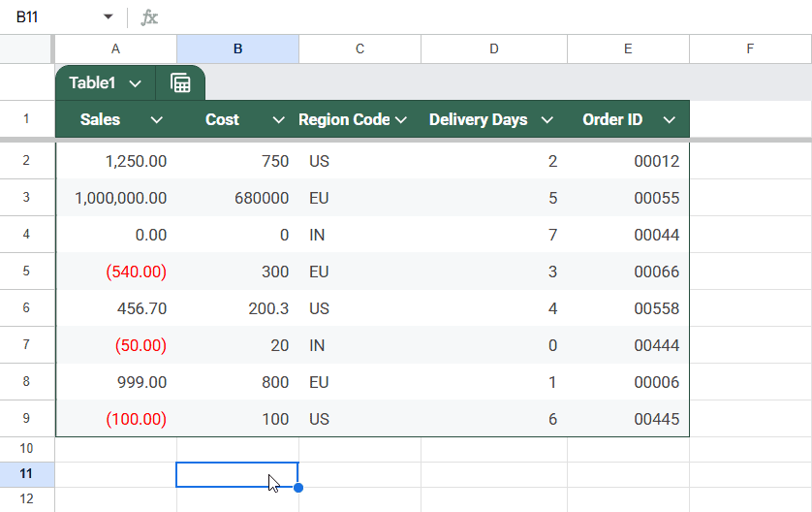Screen dimensions: 812x512
Task: Click the Delivery Days header text
Action: 478,119
